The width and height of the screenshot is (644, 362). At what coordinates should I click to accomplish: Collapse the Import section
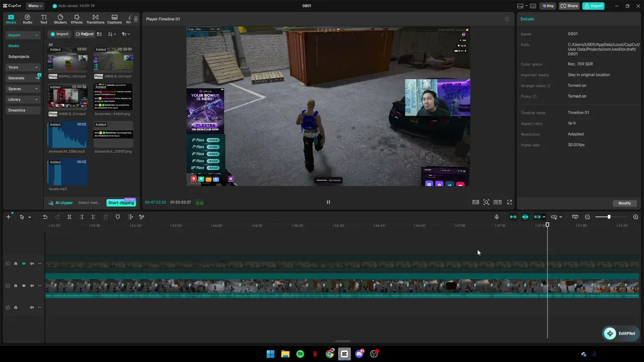tap(23, 35)
